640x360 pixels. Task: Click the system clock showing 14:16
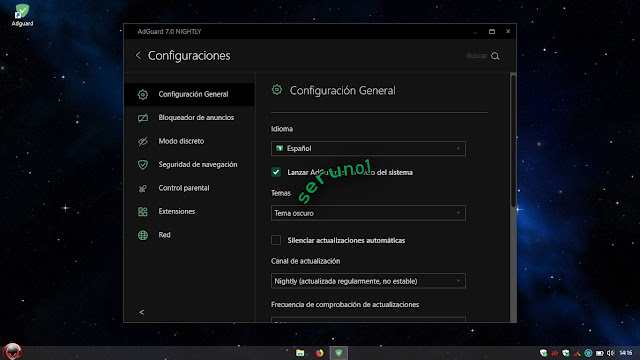coord(626,353)
